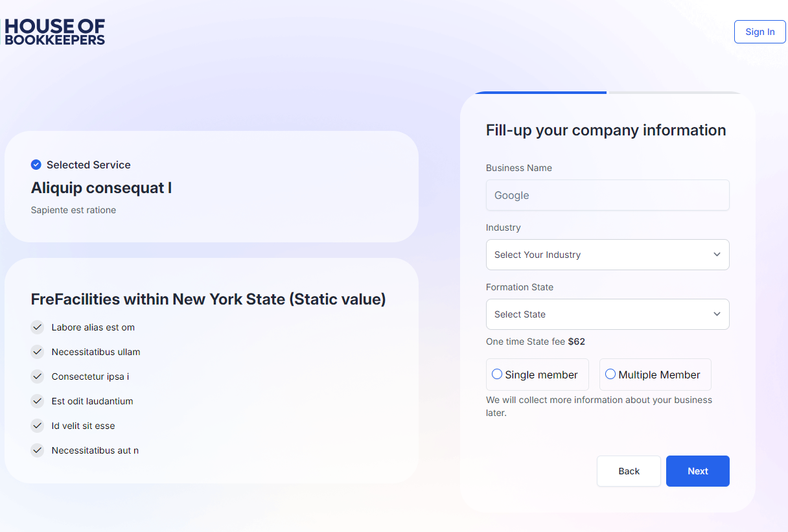
Task: Click checkmark icon beside Id velit sit esse
Action: click(x=38, y=426)
